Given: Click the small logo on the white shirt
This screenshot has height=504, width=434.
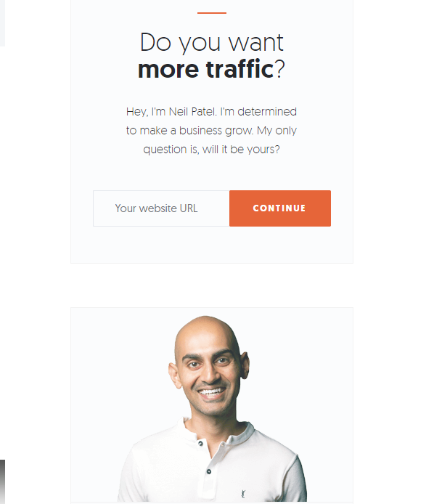Looking at the screenshot, I should pyautogui.click(x=243, y=493).
